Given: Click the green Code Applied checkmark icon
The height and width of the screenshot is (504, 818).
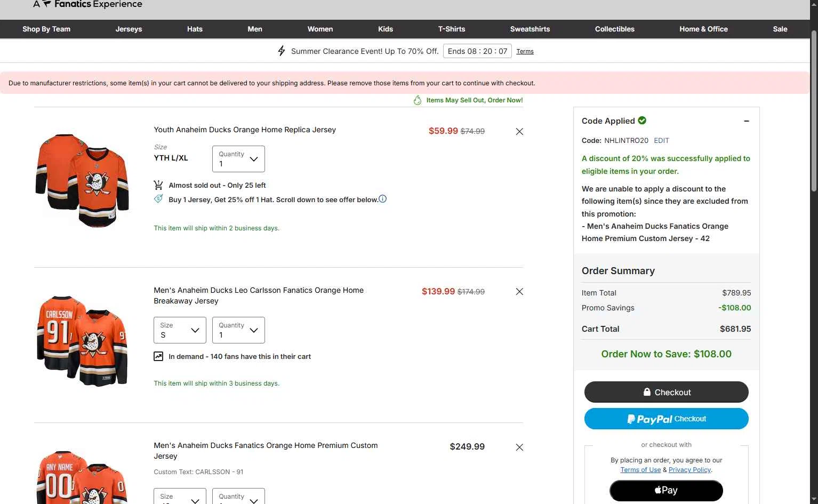Looking at the screenshot, I should tap(642, 121).
